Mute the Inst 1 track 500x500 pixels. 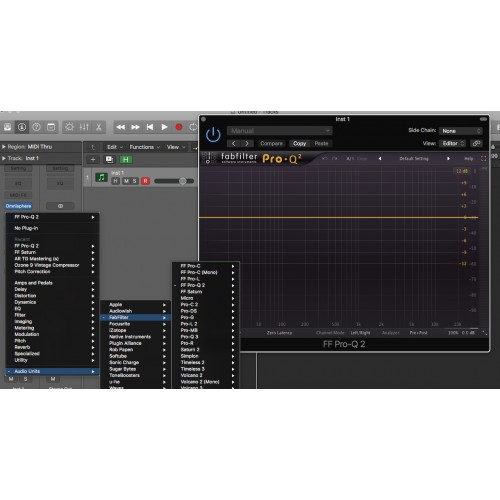click(x=126, y=181)
